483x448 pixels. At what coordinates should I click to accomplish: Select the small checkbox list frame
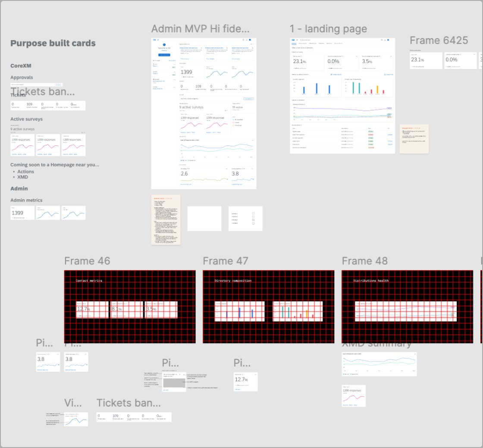coord(245,218)
